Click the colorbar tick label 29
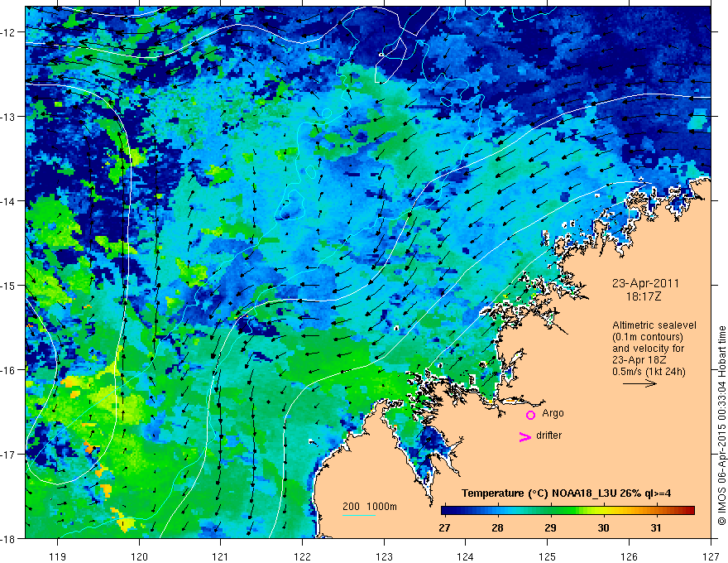 pos(550,527)
